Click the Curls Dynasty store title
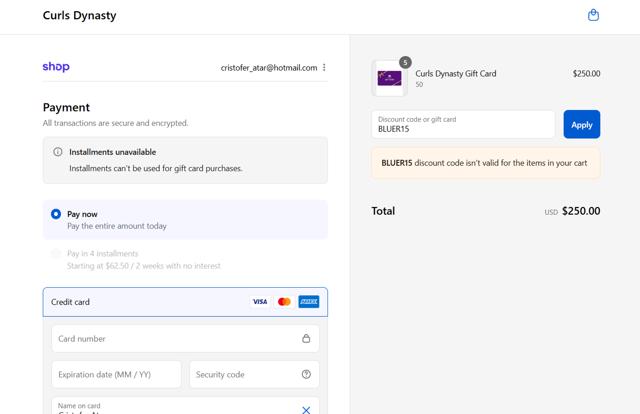 point(80,16)
